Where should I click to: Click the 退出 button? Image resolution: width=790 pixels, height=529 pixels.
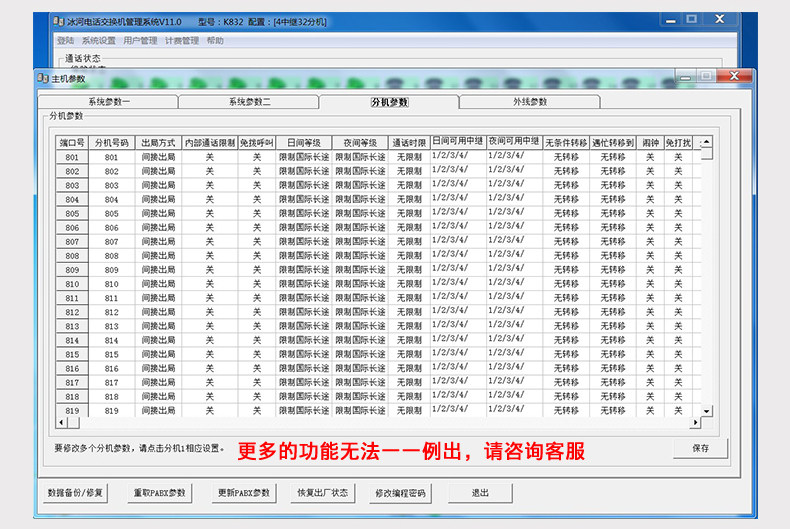(x=480, y=493)
